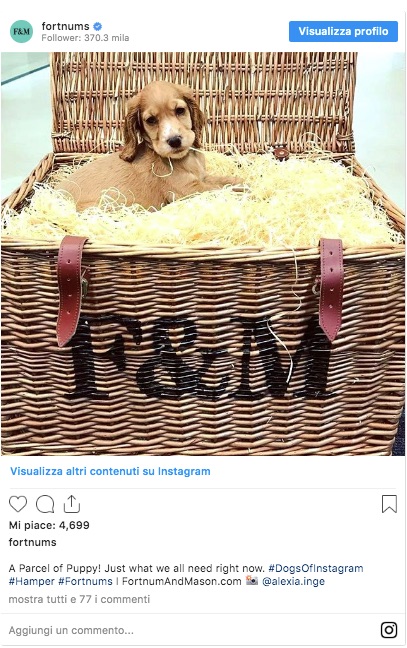Open the #Hamper hashtag
The height and width of the screenshot is (648, 407).
[x=31, y=581]
